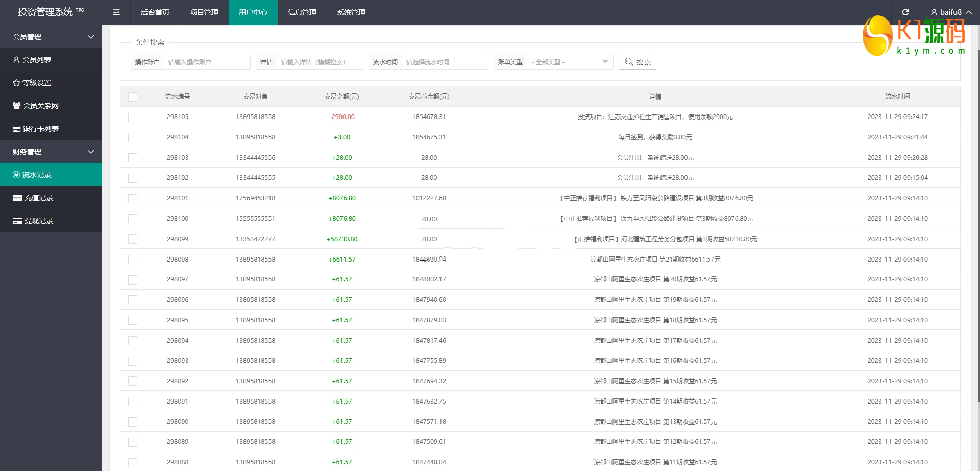Open the baifu8 user account menu
The image size is (980, 471).
point(950,12)
